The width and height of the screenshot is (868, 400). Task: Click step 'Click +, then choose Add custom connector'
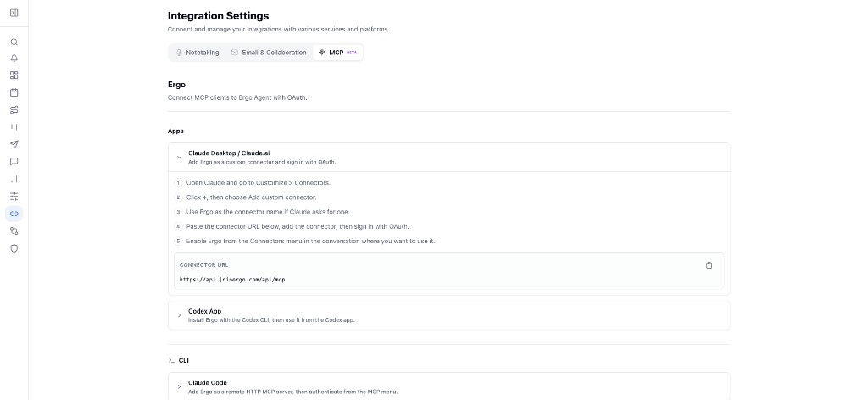point(251,197)
